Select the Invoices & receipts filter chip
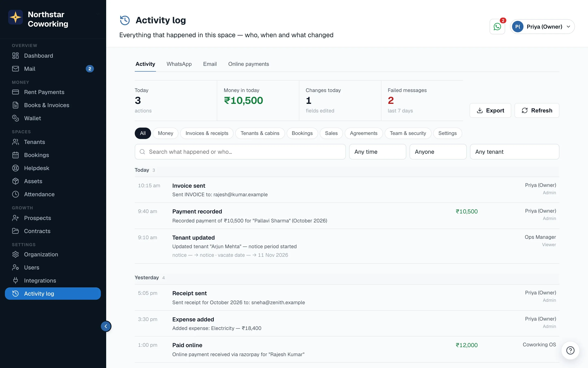The image size is (588, 368). [207, 133]
